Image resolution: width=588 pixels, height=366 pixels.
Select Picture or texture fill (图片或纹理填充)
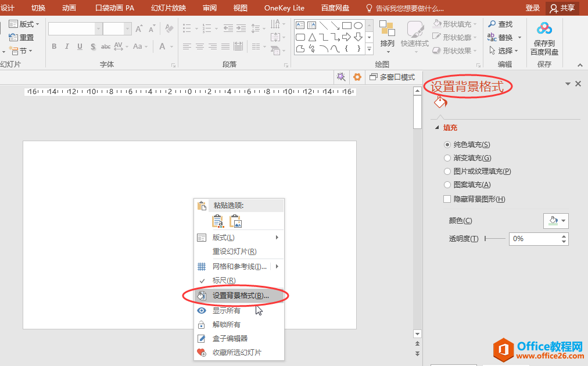[447, 171]
